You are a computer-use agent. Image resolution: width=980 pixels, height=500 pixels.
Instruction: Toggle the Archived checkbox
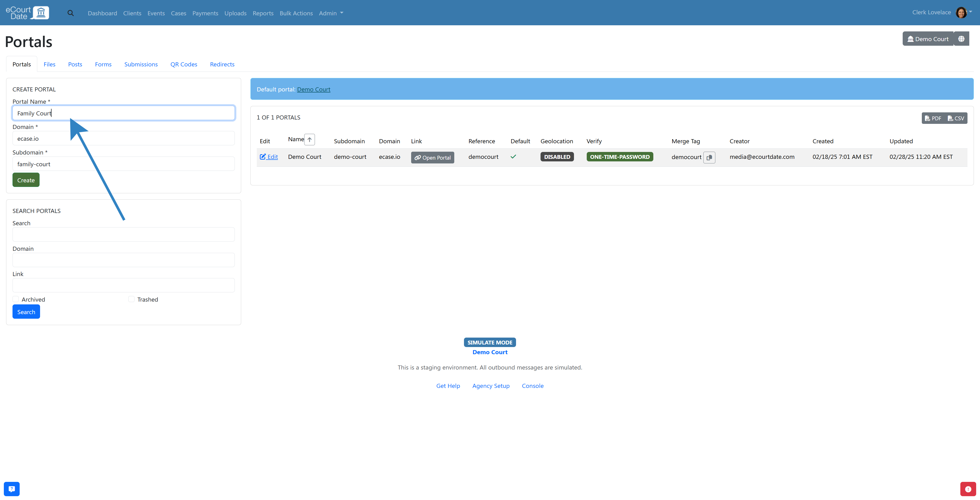coord(16,299)
